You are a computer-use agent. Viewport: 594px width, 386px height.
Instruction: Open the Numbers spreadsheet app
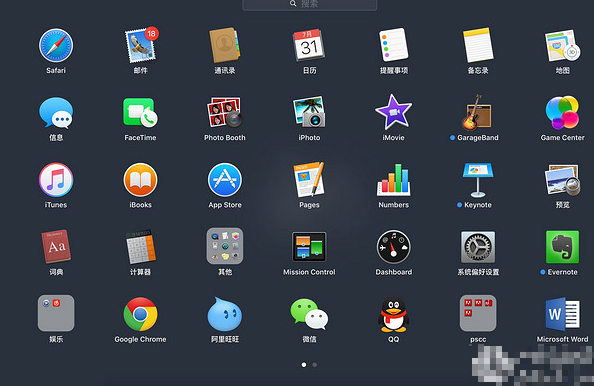tap(394, 180)
